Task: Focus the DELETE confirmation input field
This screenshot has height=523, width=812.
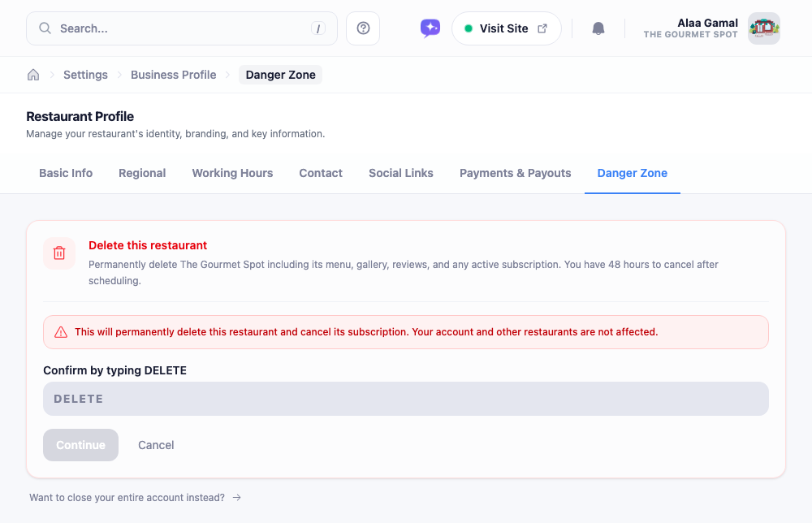Action: point(406,399)
